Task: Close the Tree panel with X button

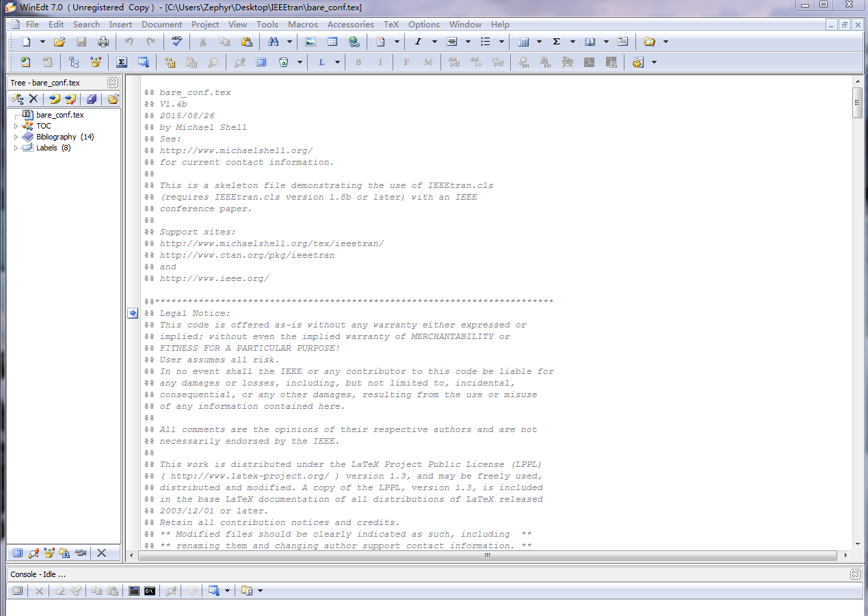Action: [113, 83]
